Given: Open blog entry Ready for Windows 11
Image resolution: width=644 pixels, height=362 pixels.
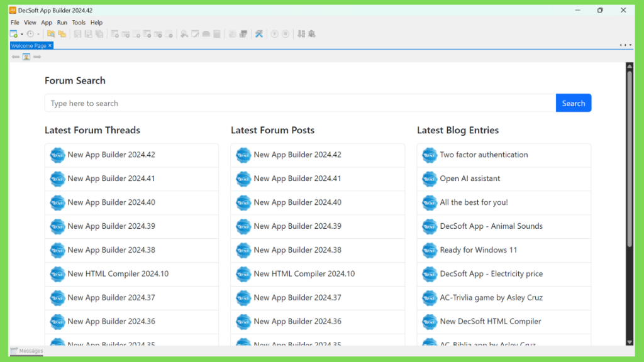Looking at the screenshot, I should coord(479,250).
